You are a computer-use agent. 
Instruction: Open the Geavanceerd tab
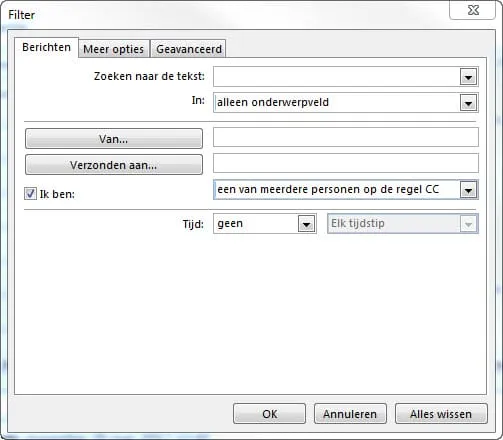pyautogui.click(x=189, y=49)
